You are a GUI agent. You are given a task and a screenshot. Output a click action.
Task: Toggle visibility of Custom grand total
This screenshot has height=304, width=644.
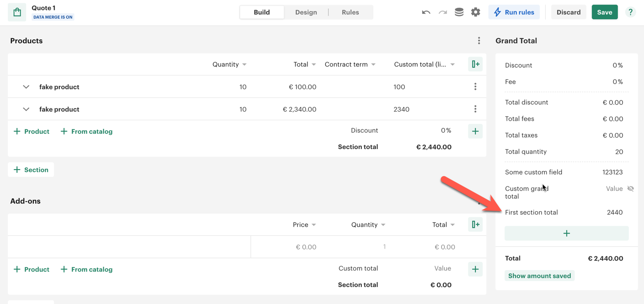[630, 189]
